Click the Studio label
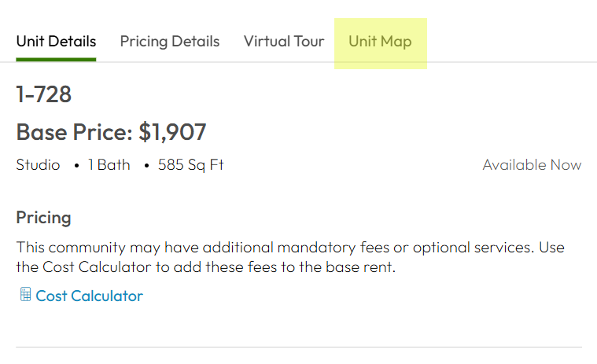This screenshot has height=364, width=597. click(x=38, y=165)
